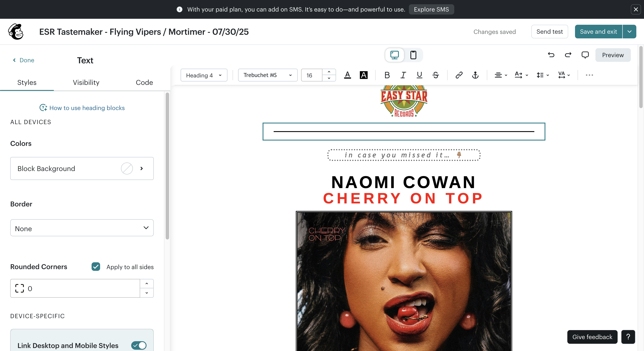The image size is (644, 351).
Task: Decrease the font size
Action: coord(329,78)
